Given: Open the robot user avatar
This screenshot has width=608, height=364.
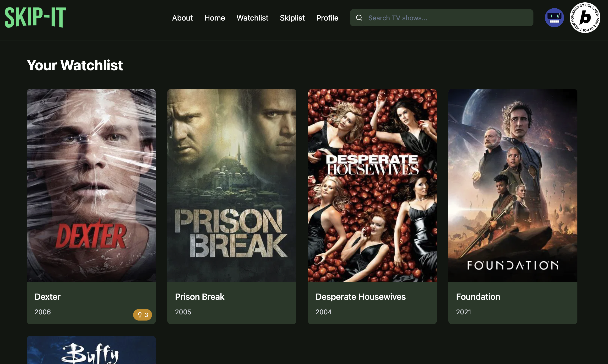Looking at the screenshot, I should pos(554,18).
